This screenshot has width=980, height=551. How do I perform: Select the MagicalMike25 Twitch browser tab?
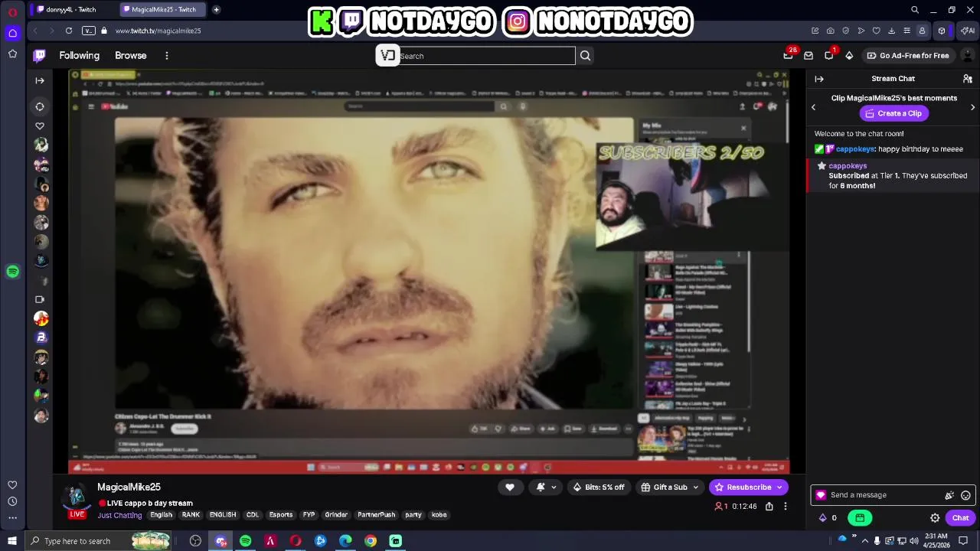tap(161, 10)
